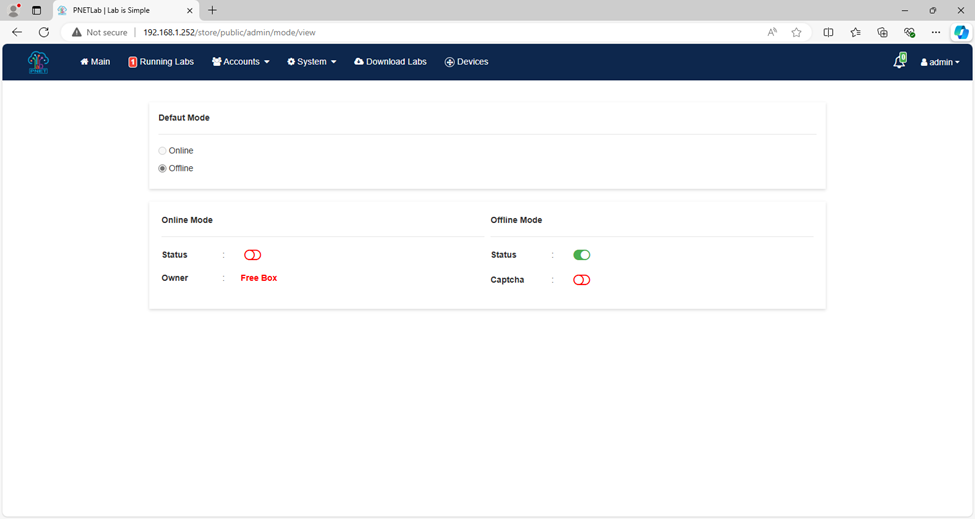Open the Download Labs link
Viewport: 975px width, 519px height.
coord(390,62)
